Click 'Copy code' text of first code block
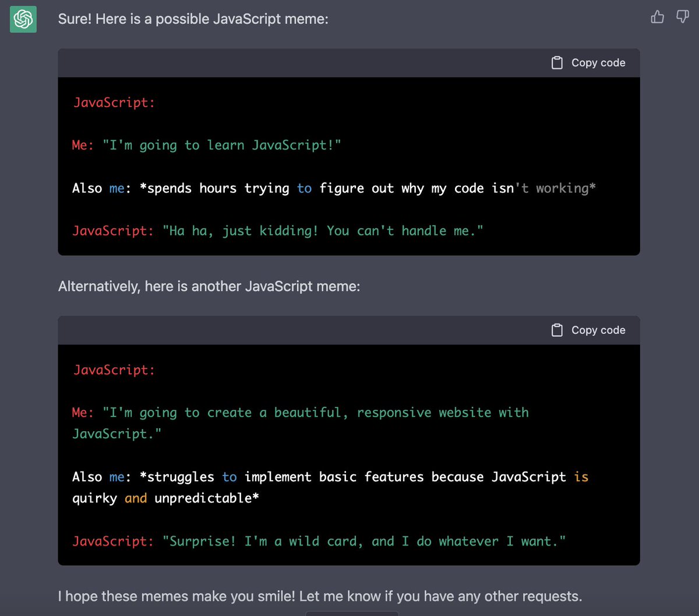The height and width of the screenshot is (616, 699). click(598, 63)
